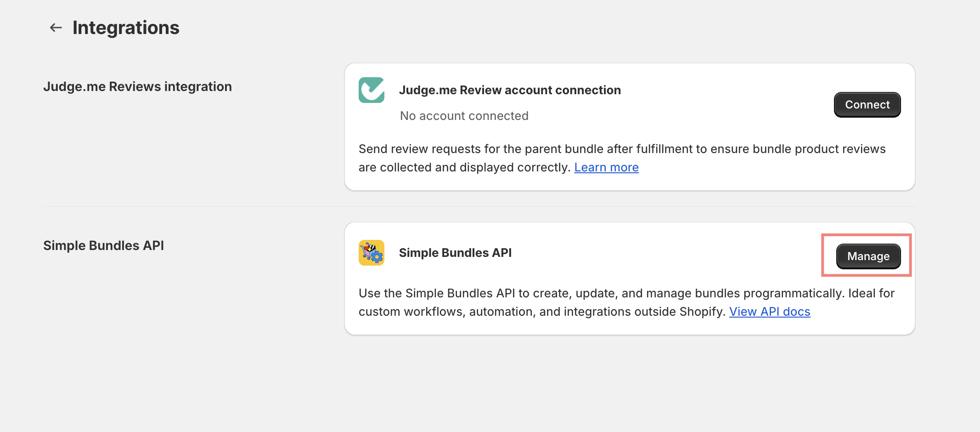The width and height of the screenshot is (980, 432).
Task: Open the View API docs link
Action: tap(770, 312)
